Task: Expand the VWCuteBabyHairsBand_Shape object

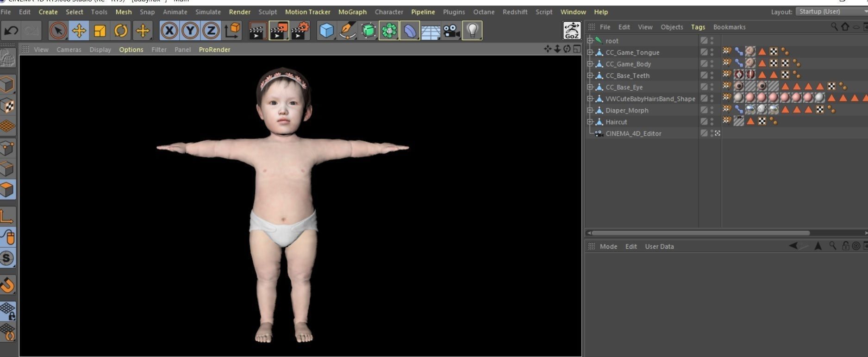Action: 590,99
